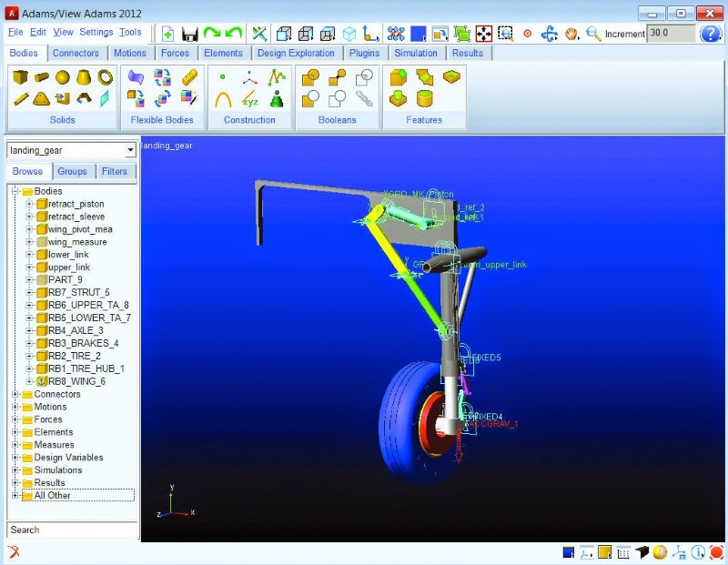The image size is (728, 565).
Task: Select the Point construction tool (green dot)
Action: click(x=222, y=77)
